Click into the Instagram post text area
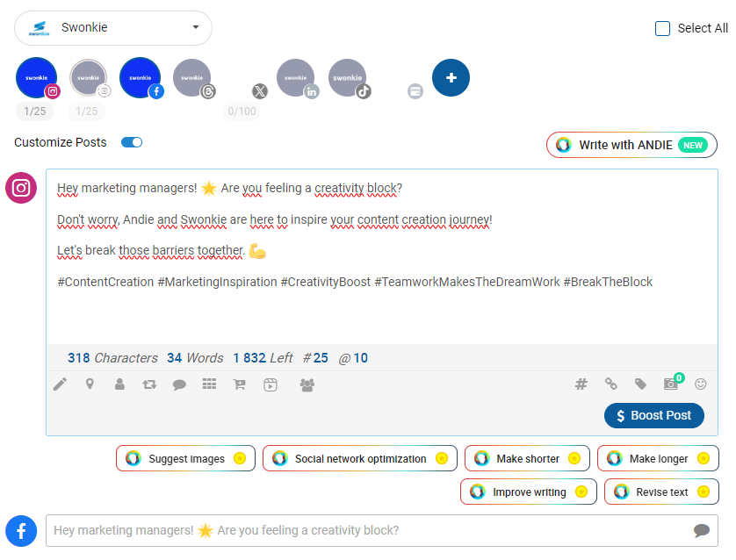Image resolution: width=736 pixels, height=560 pixels. pyautogui.click(x=381, y=257)
